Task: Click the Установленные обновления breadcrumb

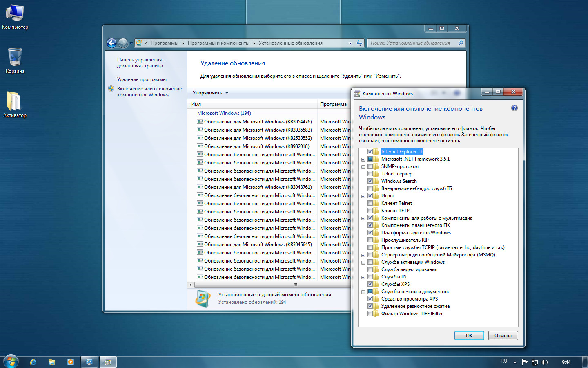Action: click(290, 43)
